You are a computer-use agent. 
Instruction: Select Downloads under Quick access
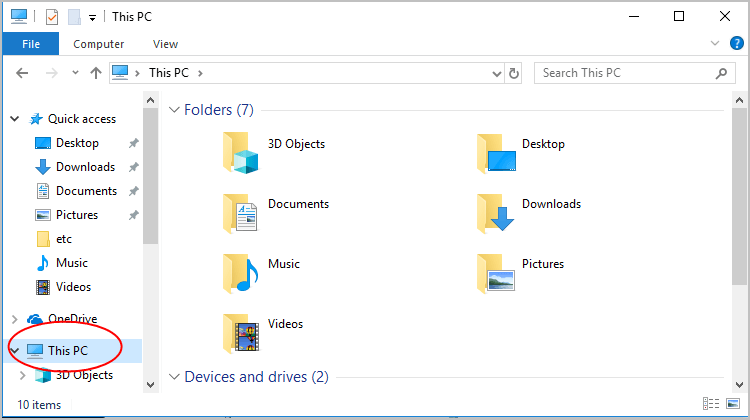(85, 167)
